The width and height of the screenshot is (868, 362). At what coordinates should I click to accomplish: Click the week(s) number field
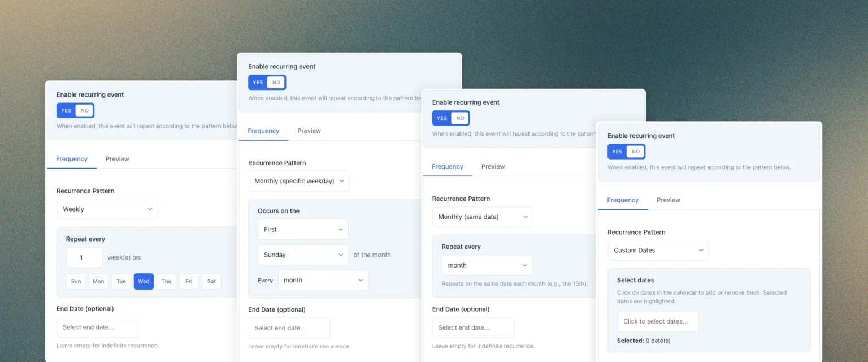click(85, 257)
